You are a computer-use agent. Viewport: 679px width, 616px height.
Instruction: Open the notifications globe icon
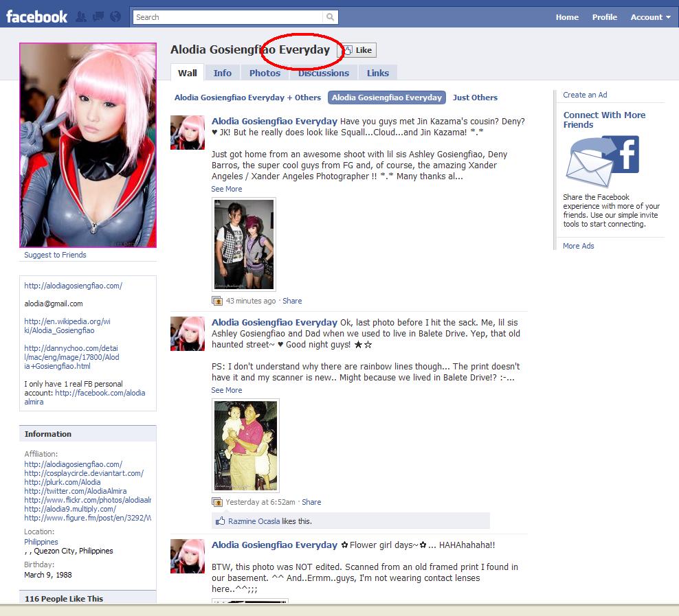pyautogui.click(x=115, y=17)
